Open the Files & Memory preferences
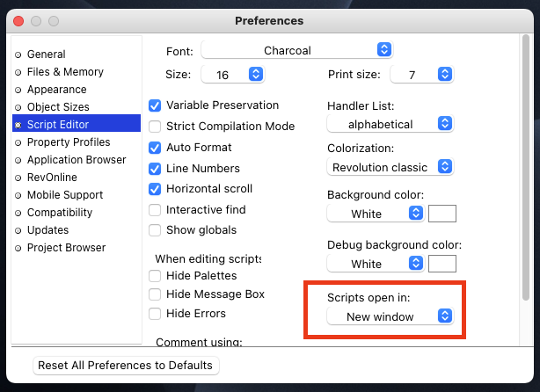Viewport: 540px width, 392px height. tap(64, 72)
